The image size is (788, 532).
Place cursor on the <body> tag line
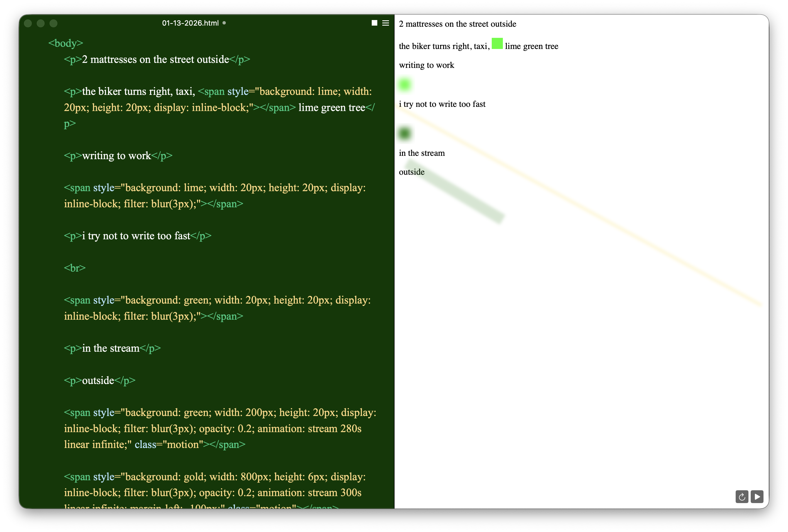[x=66, y=43]
